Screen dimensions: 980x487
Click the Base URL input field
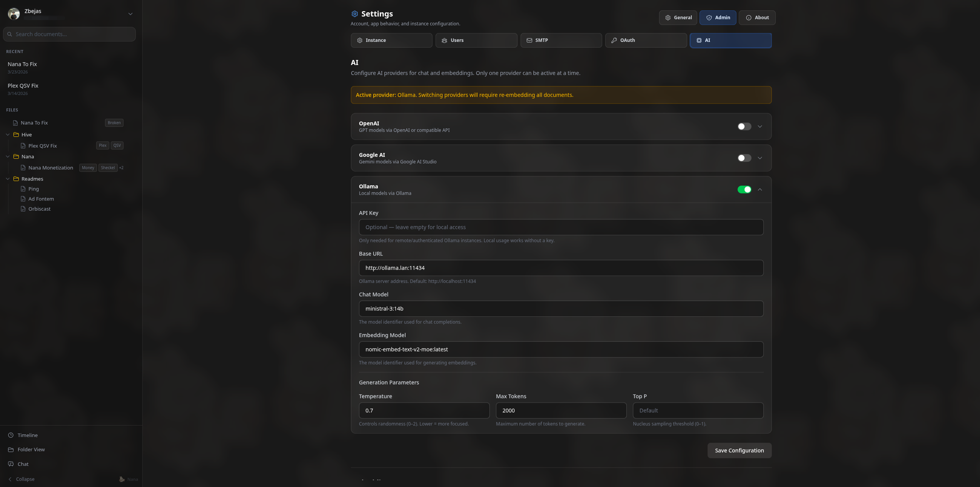pos(561,268)
